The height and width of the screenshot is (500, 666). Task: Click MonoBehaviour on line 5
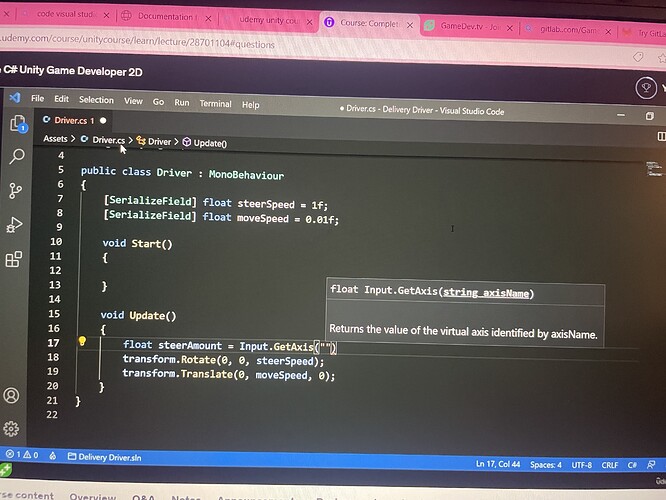click(x=246, y=175)
